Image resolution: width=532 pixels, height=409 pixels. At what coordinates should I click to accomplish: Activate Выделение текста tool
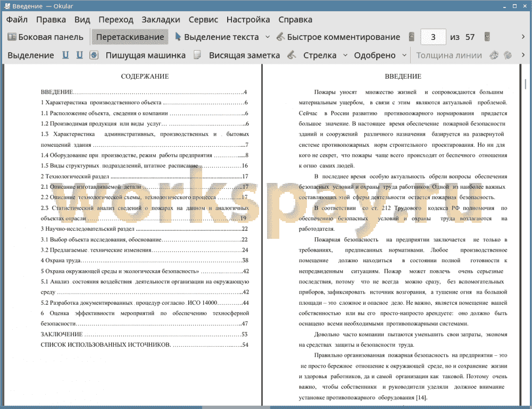pos(217,37)
